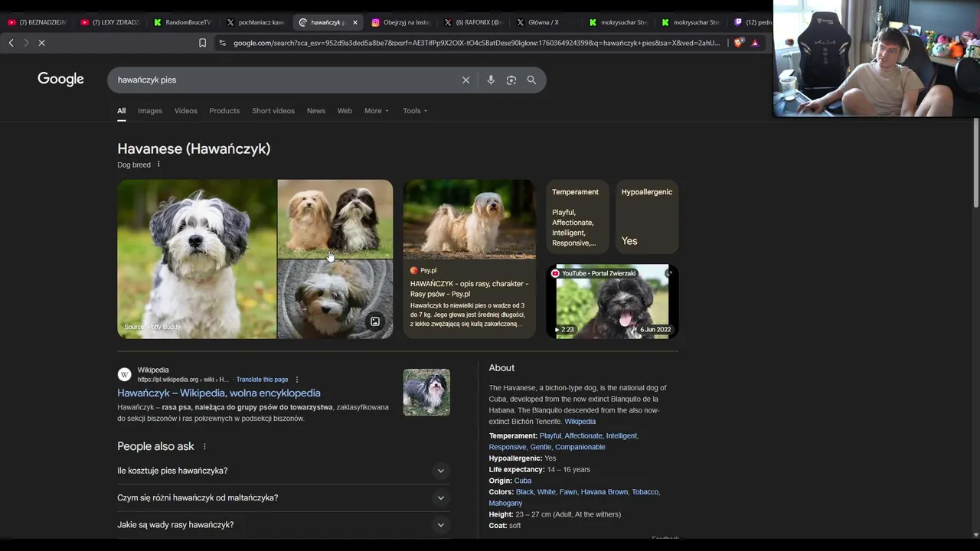Select the All results tab
Viewport: 980px width, 551px height.
point(121,111)
